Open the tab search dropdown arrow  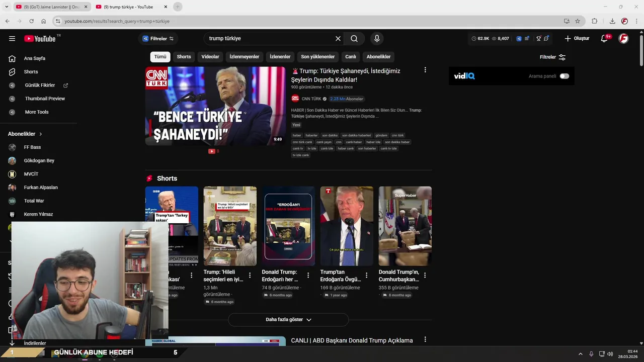[x=7, y=7]
